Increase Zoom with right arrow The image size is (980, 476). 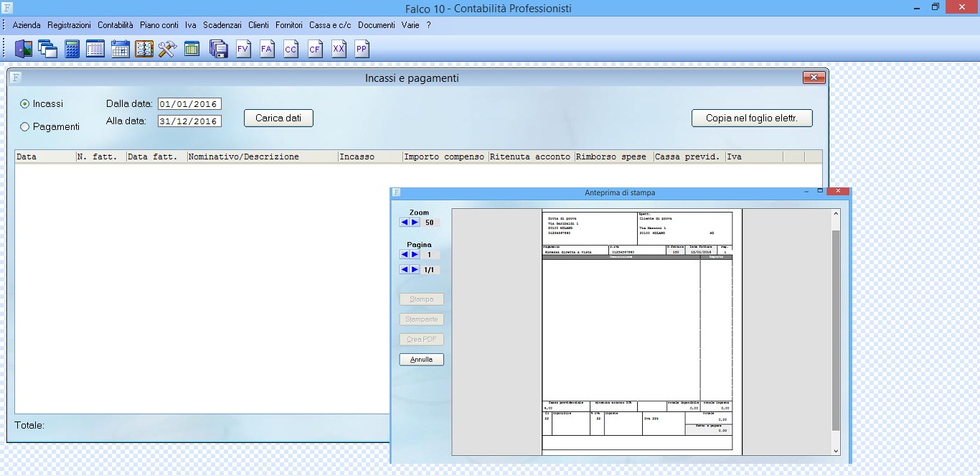click(415, 223)
